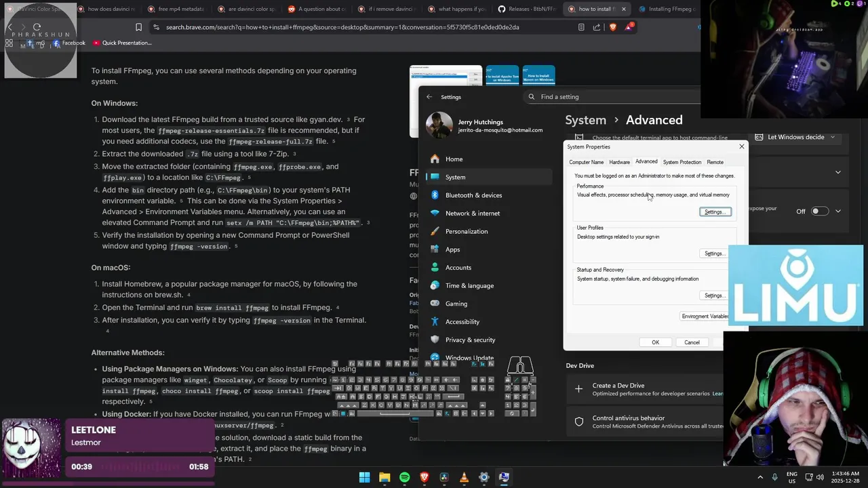Switch to System Protection tab
Viewport: 868px width, 488px height.
click(682, 162)
